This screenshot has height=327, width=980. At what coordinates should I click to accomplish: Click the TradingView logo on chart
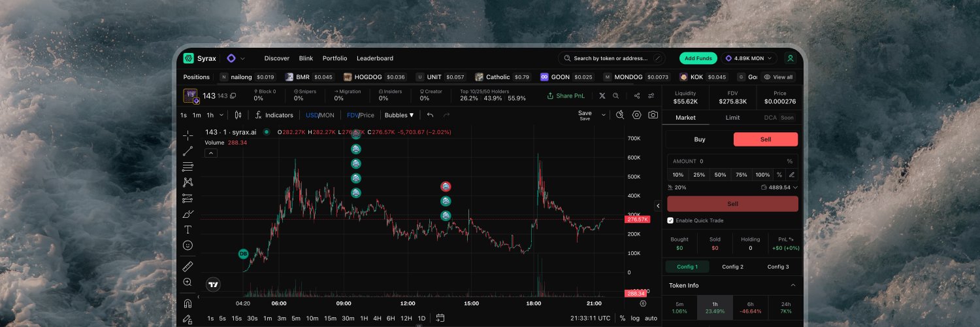coord(213,284)
